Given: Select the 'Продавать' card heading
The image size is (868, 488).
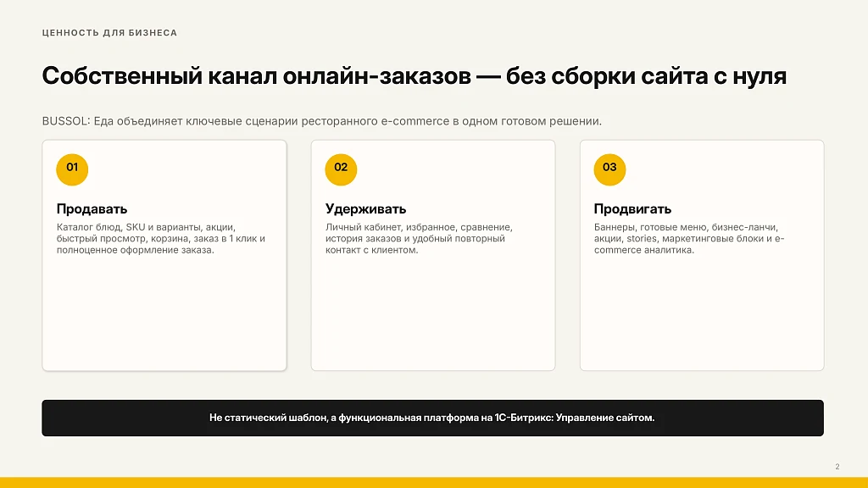Looking at the screenshot, I should point(92,209).
